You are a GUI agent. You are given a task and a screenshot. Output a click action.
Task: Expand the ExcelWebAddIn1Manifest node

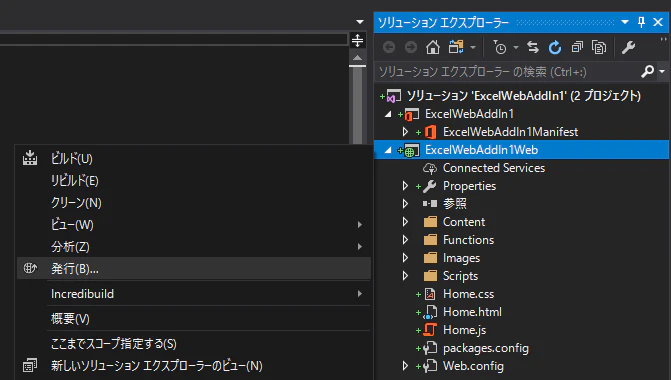click(x=405, y=132)
